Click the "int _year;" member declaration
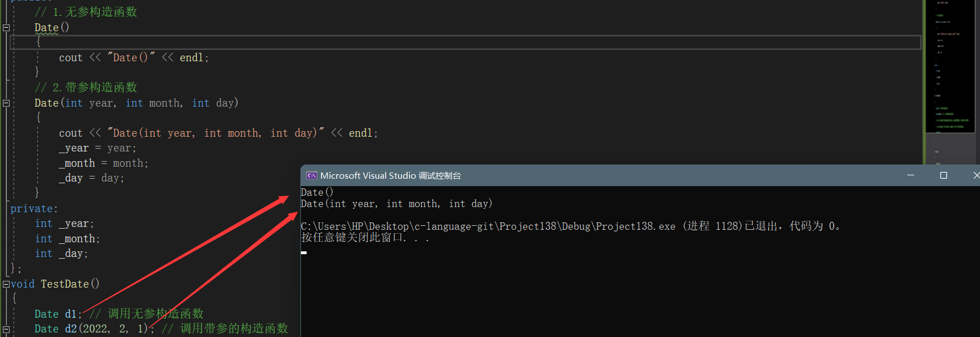The width and height of the screenshot is (980, 337). click(64, 224)
